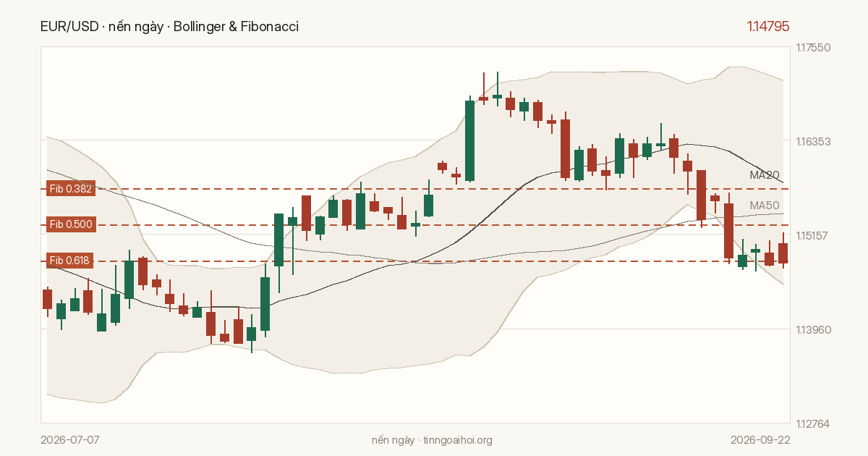Select the MA20 line label
This screenshot has width=868, height=456.
tap(765, 175)
